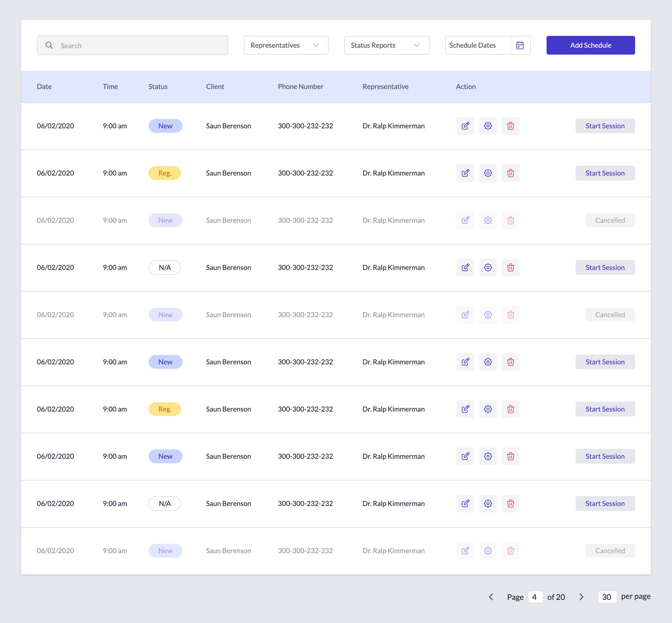The image size is (672, 623).
Task: Click the Search input field
Action: (142, 45)
